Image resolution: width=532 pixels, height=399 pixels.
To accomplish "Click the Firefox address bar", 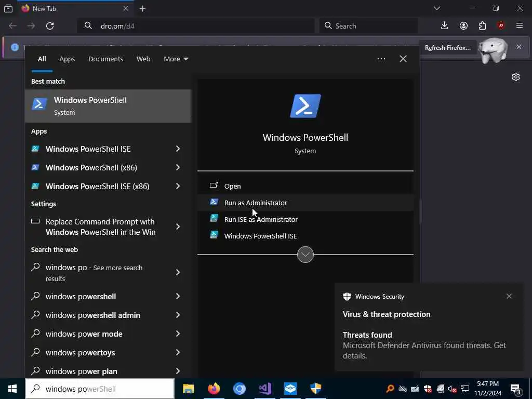I will [196, 26].
